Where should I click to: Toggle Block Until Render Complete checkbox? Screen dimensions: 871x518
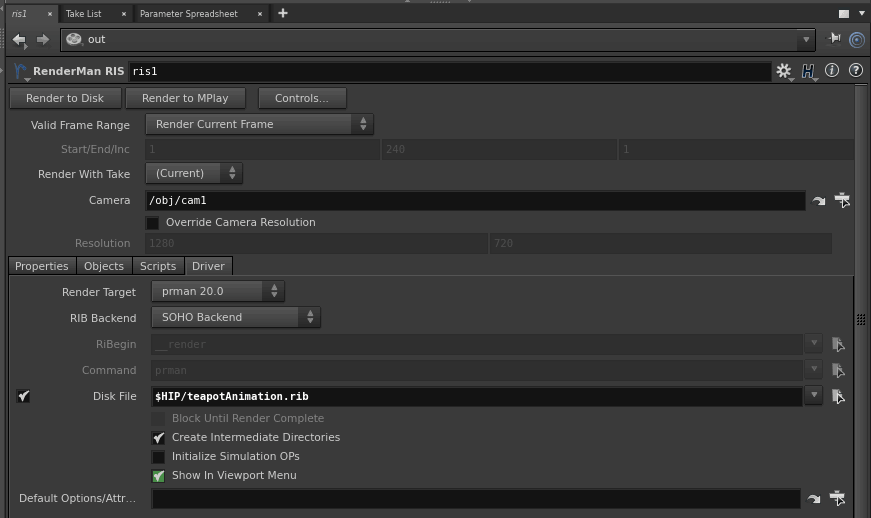[x=158, y=419]
